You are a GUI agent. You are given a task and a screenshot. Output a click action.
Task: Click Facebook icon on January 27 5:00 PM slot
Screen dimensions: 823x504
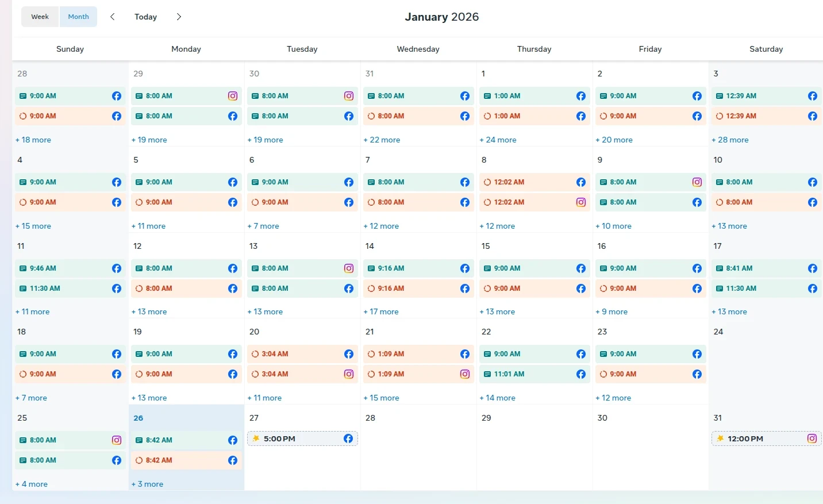tap(348, 438)
